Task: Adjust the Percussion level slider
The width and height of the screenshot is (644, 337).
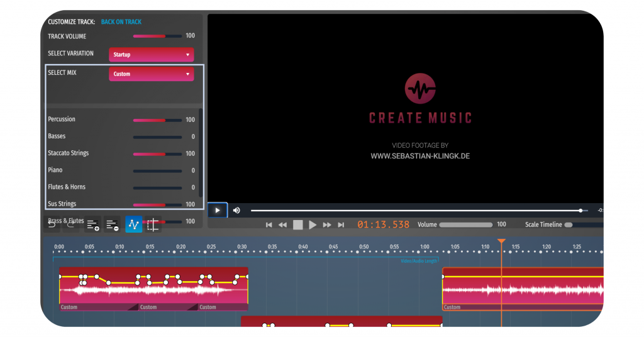Action: tap(157, 120)
